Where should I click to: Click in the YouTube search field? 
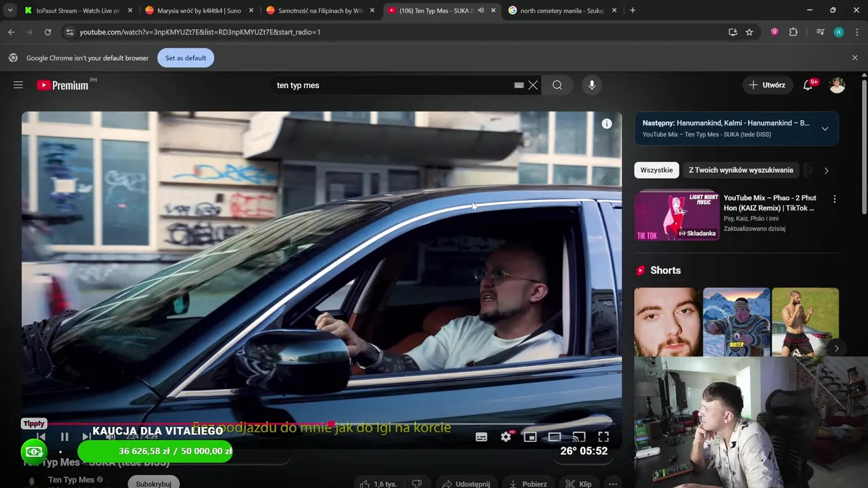click(x=393, y=85)
